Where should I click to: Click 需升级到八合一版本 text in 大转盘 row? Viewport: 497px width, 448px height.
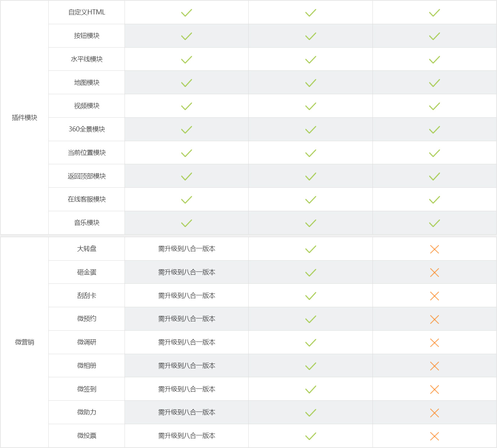(187, 249)
